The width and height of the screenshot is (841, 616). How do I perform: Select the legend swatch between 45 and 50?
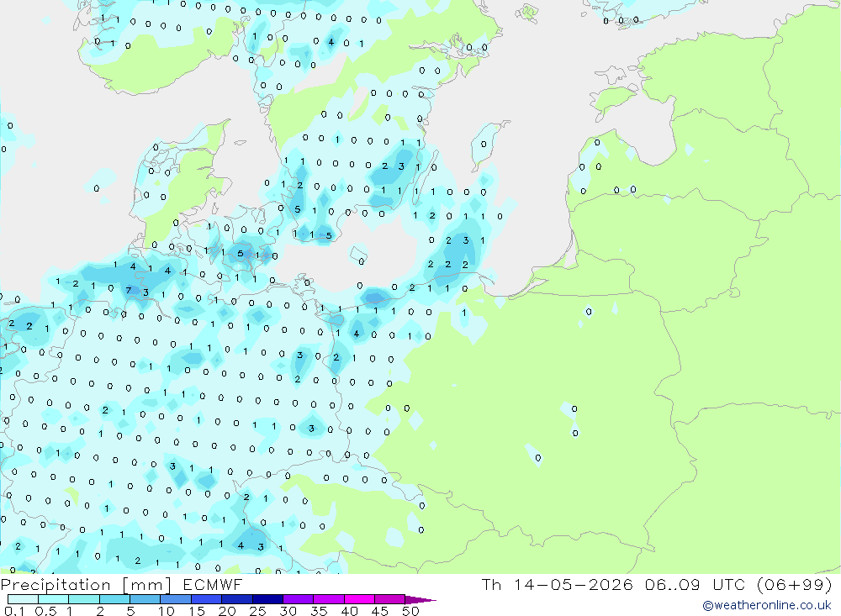(389, 599)
